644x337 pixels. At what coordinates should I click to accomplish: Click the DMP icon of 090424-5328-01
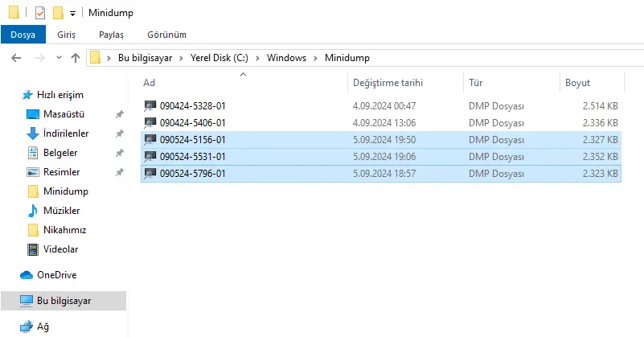click(150, 106)
